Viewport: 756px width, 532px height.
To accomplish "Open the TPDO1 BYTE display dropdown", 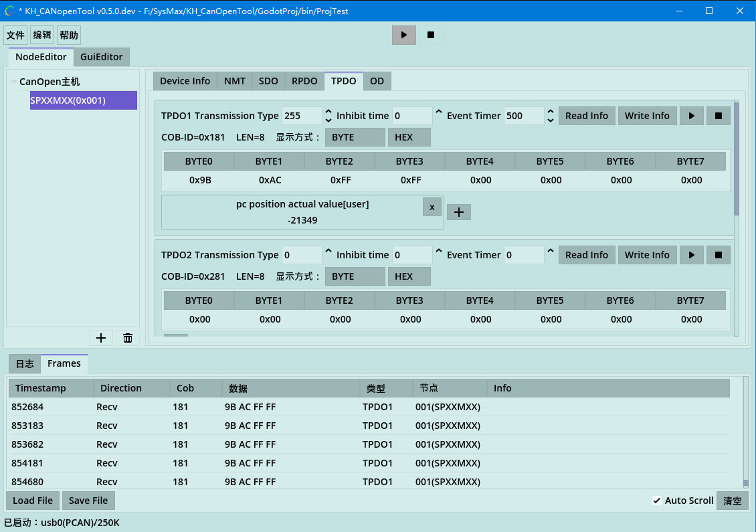I will pos(355,137).
